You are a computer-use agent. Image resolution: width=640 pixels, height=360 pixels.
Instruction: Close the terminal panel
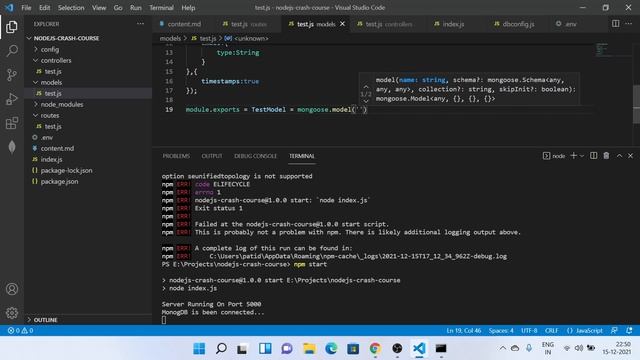click(x=630, y=156)
